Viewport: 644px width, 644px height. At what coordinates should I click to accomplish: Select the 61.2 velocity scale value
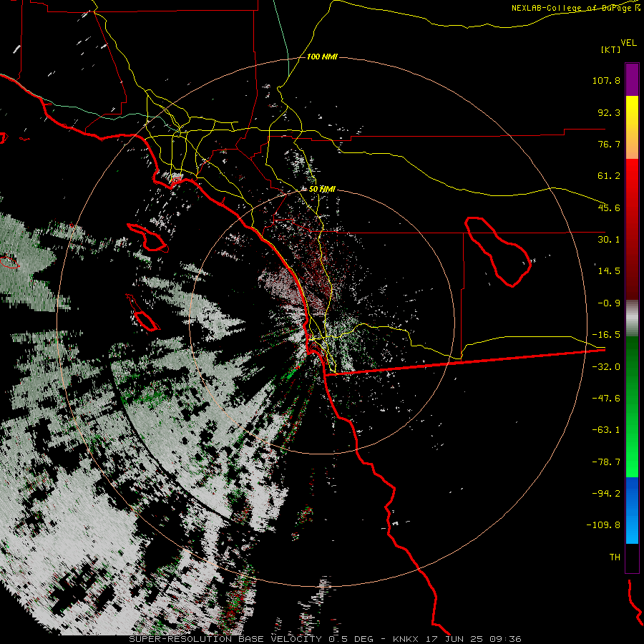pyautogui.click(x=609, y=176)
